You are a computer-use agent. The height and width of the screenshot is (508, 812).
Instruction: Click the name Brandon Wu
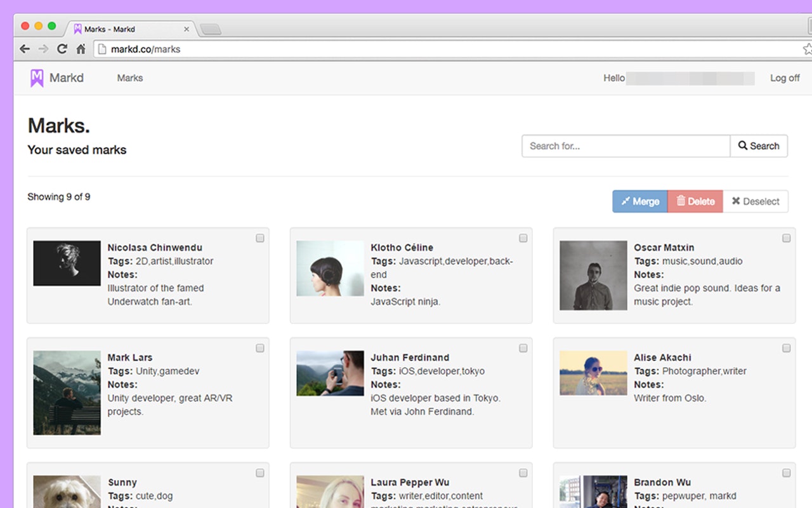pyautogui.click(x=662, y=483)
